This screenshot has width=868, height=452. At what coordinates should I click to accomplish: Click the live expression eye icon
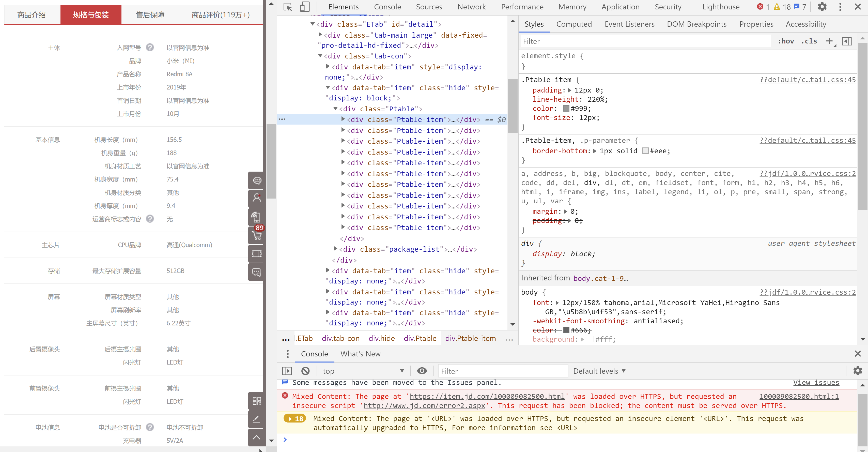422,371
